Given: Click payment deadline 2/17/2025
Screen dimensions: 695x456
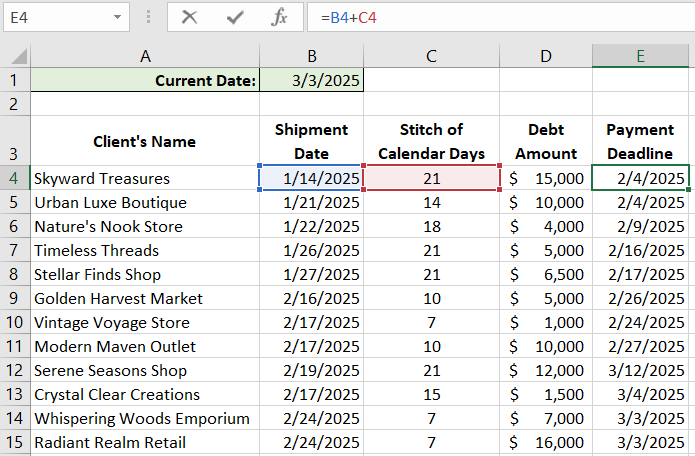Looking at the screenshot, I should click(x=640, y=274).
